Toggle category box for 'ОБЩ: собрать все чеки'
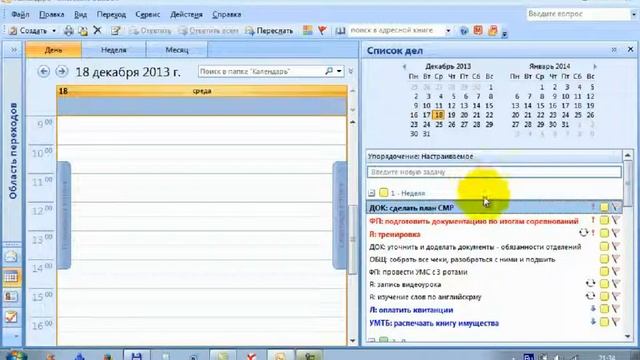 (x=604, y=259)
